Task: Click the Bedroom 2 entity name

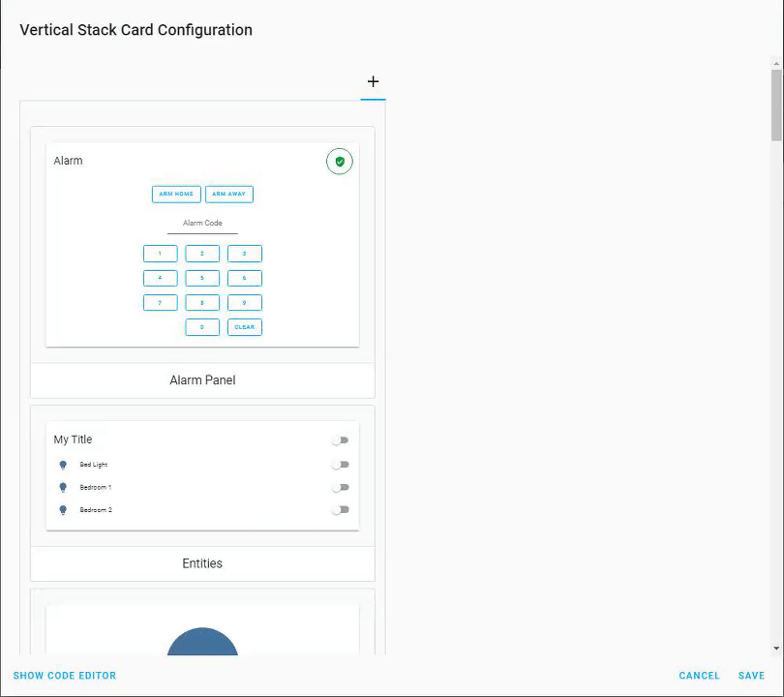Action: (96, 509)
